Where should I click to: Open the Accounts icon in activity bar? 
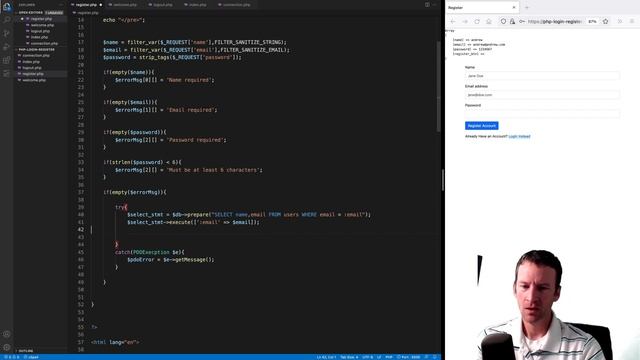point(7,334)
